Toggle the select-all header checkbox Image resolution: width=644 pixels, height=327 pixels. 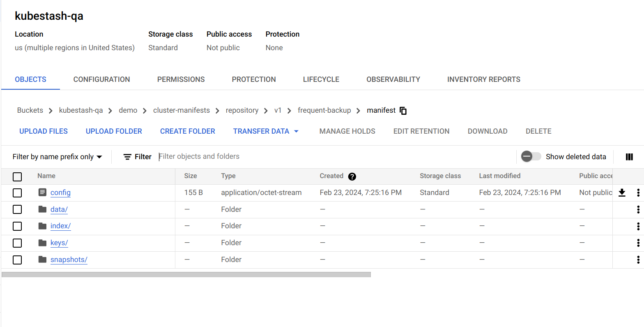pyautogui.click(x=17, y=176)
